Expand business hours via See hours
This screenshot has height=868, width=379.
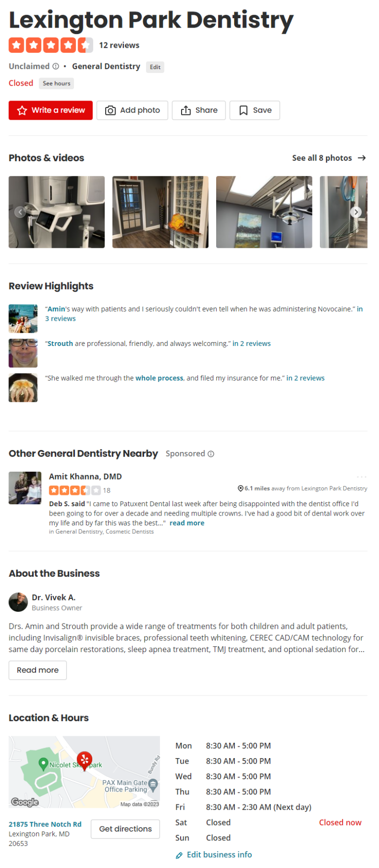coord(57,83)
